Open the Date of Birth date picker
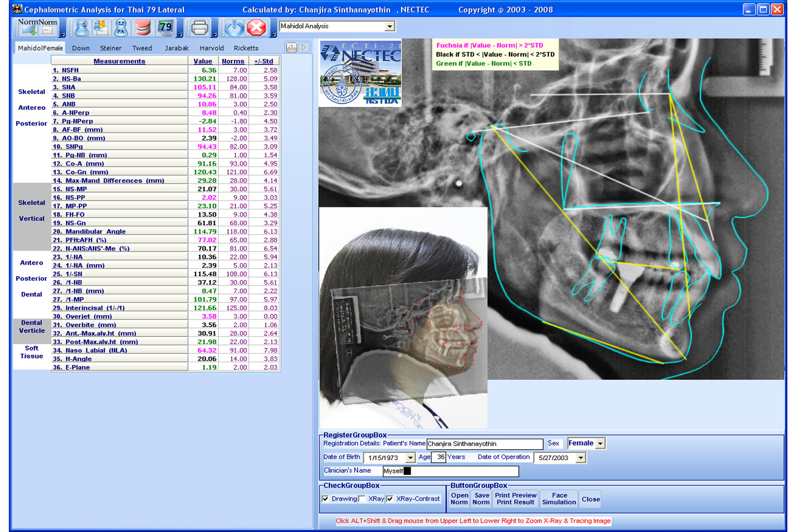Screen dimensions: 798x532 pos(410,458)
